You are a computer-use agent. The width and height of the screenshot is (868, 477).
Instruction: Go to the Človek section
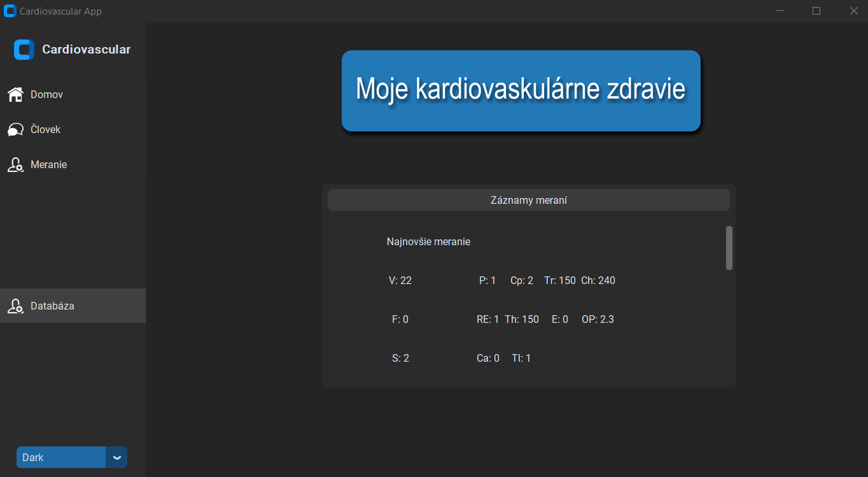pyautogui.click(x=73, y=129)
